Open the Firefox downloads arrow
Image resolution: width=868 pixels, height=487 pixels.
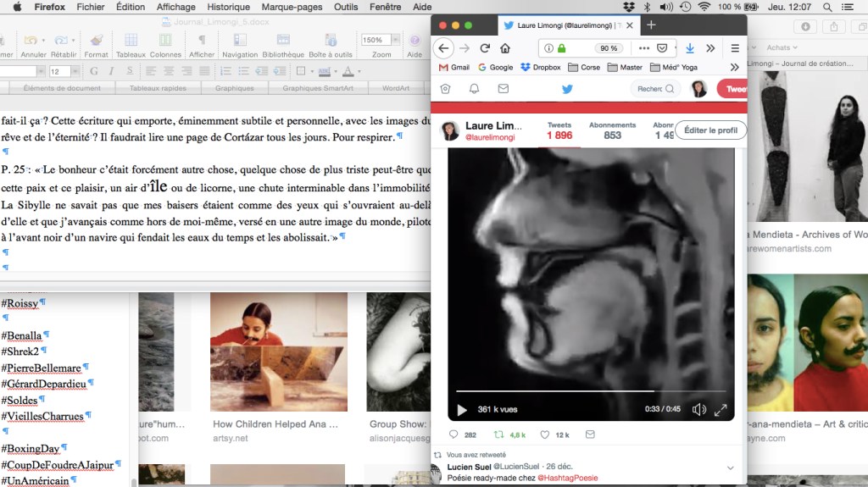pyautogui.click(x=690, y=48)
